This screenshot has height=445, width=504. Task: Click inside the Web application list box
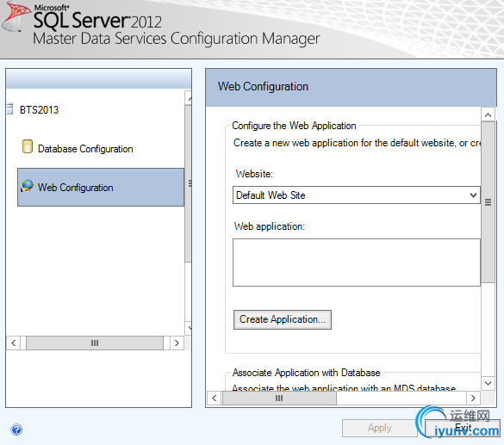pyautogui.click(x=356, y=263)
